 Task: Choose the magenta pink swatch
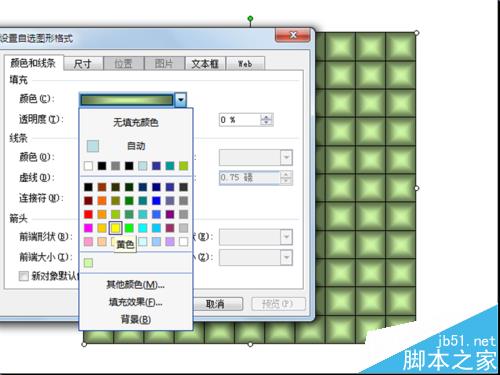(88, 228)
